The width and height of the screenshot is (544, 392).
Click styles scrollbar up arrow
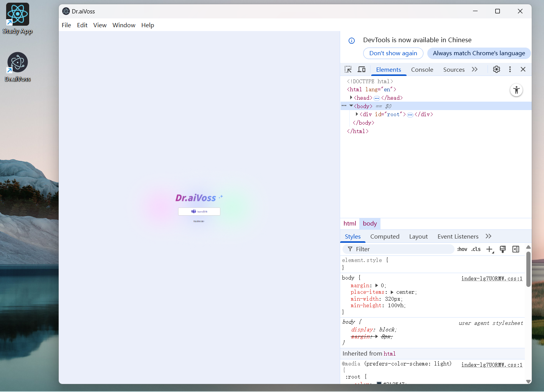click(528, 247)
